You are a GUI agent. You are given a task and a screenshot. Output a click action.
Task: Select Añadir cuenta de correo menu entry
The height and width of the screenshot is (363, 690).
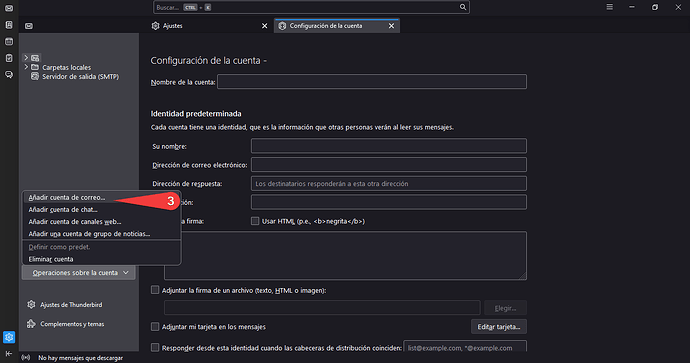[x=66, y=198]
